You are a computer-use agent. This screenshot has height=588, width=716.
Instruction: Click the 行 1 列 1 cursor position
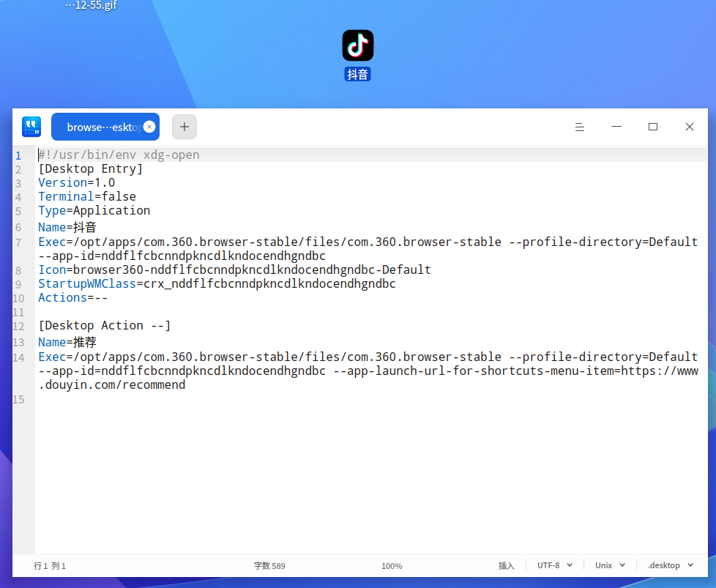click(50, 565)
